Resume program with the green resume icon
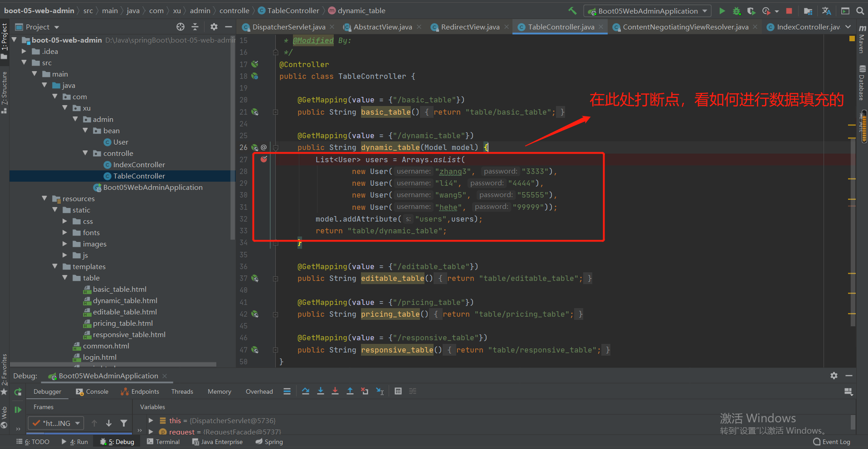 (x=18, y=410)
